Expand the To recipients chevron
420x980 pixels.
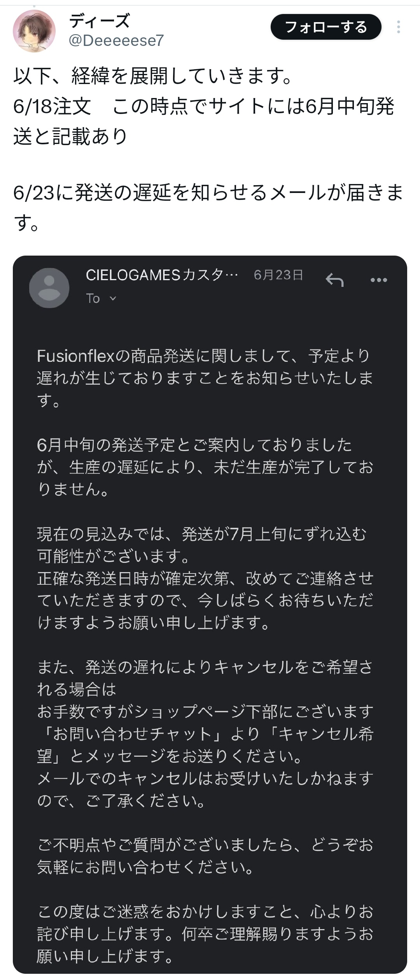point(113,298)
